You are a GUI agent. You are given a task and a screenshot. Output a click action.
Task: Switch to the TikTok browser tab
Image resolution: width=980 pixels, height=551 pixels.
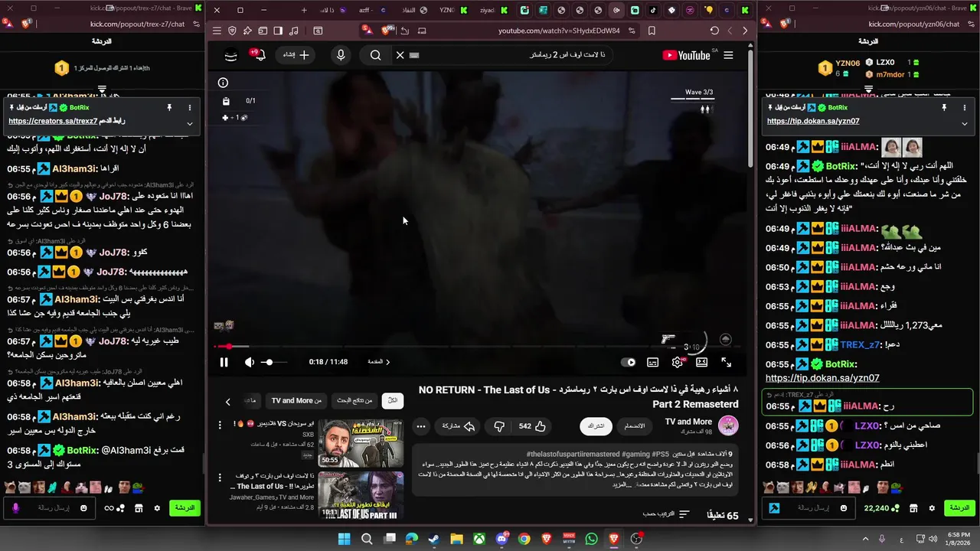pos(653,10)
